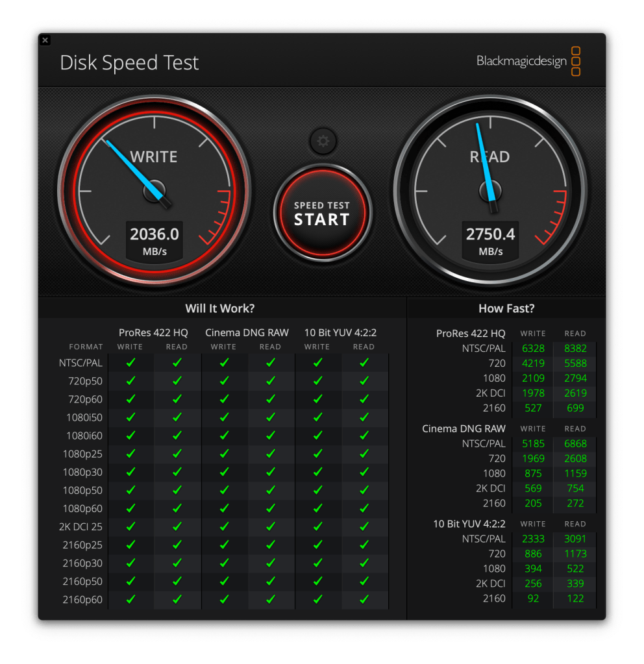The image size is (644, 664).
Task: Click 2160p50 10 Bit YUV read checkmark
Action: point(364,581)
